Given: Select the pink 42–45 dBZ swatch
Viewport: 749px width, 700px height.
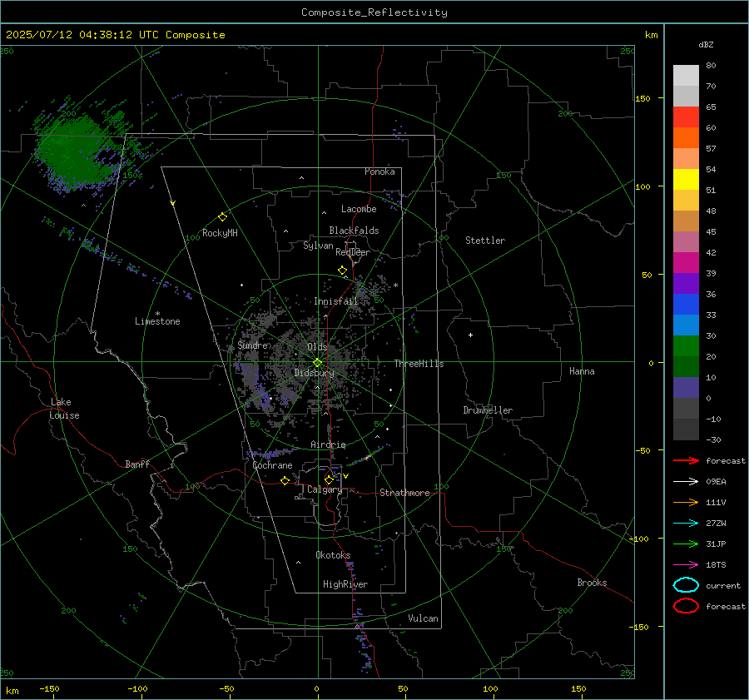Looking at the screenshot, I should click(x=686, y=242).
